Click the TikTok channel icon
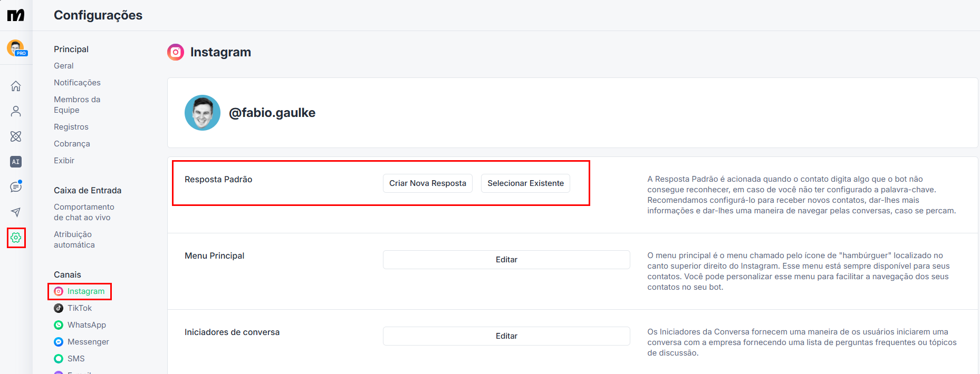 [x=59, y=308]
